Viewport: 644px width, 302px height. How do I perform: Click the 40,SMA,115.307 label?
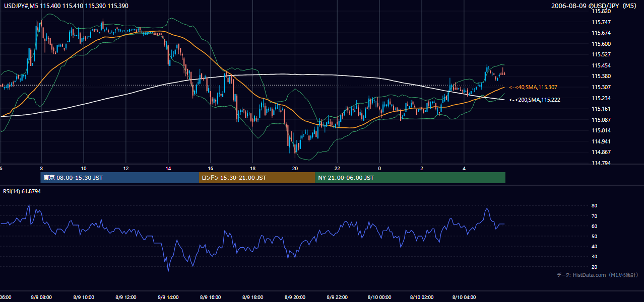(533, 87)
